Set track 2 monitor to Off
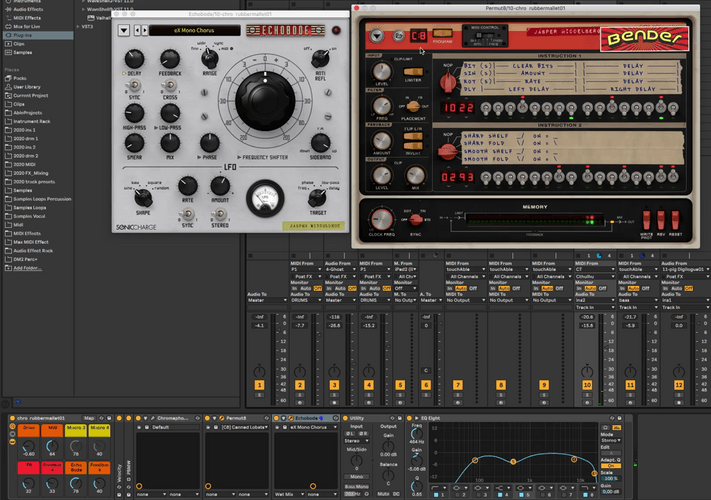The height and width of the screenshot is (500, 711). click(x=317, y=288)
